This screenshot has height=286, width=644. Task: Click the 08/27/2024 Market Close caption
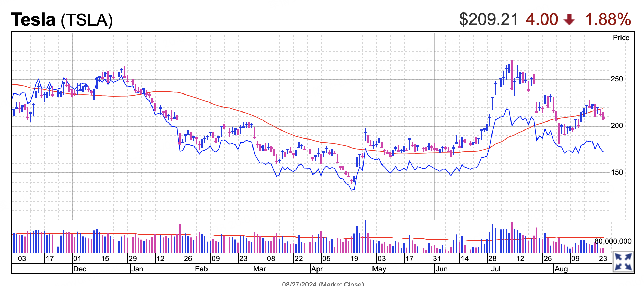point(323,284)
